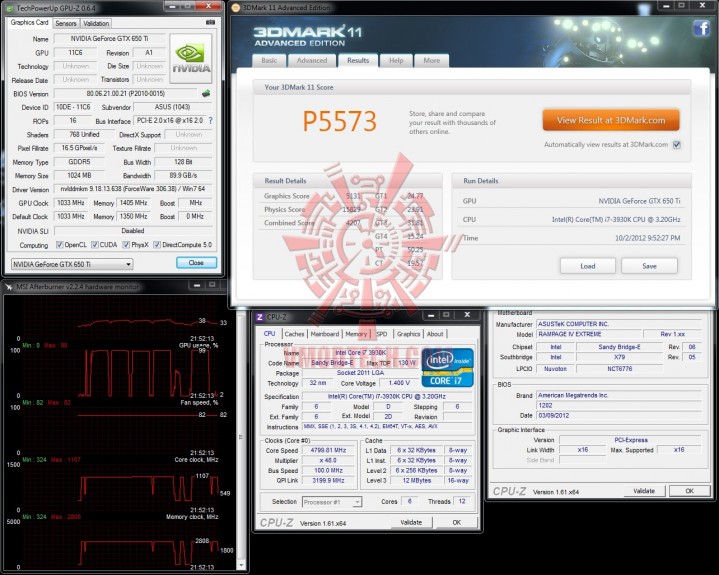The image size is (719, 575).
Task: Switch to the Memory tab in CPU-Z
Action: [356, 334]
